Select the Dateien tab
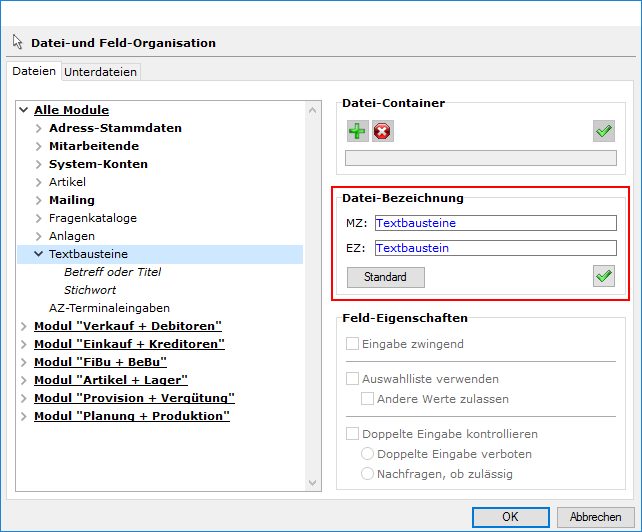The height and width of the screenshot is (532, 642). pyautogui.click(x=34, y=72)
